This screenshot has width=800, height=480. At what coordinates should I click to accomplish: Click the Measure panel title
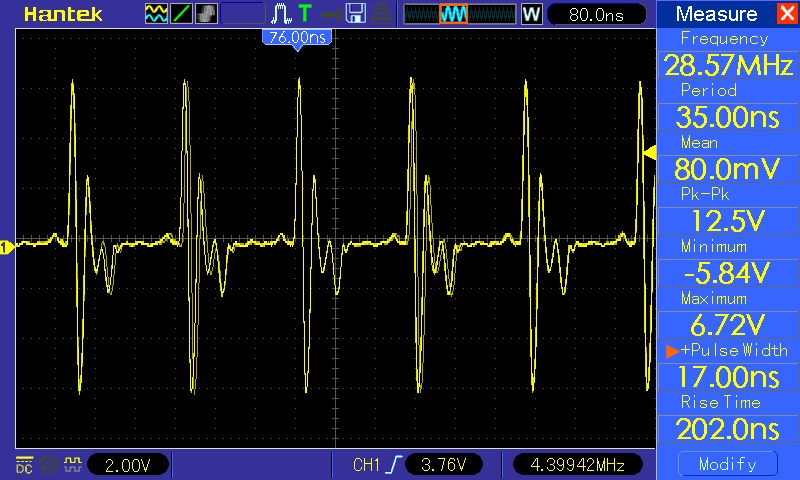tap(716, 14)
